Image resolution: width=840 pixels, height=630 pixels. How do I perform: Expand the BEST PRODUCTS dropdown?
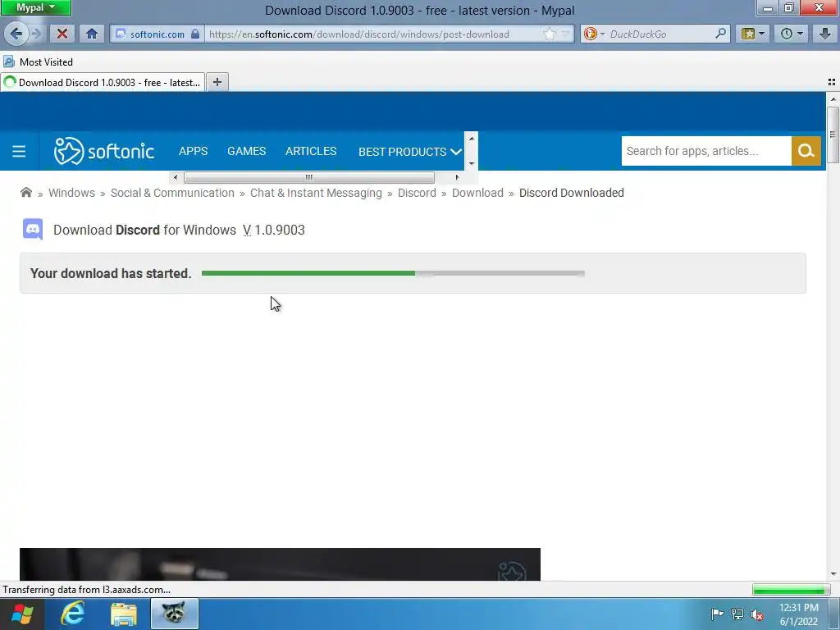[x=410, y=152]
